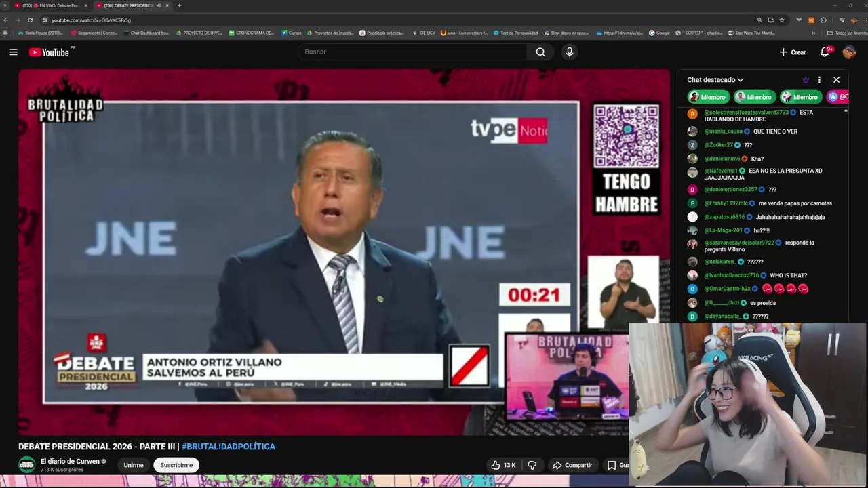Open the Google bookmark
This screenshot has width=868, height=488.
click(659, 33)
